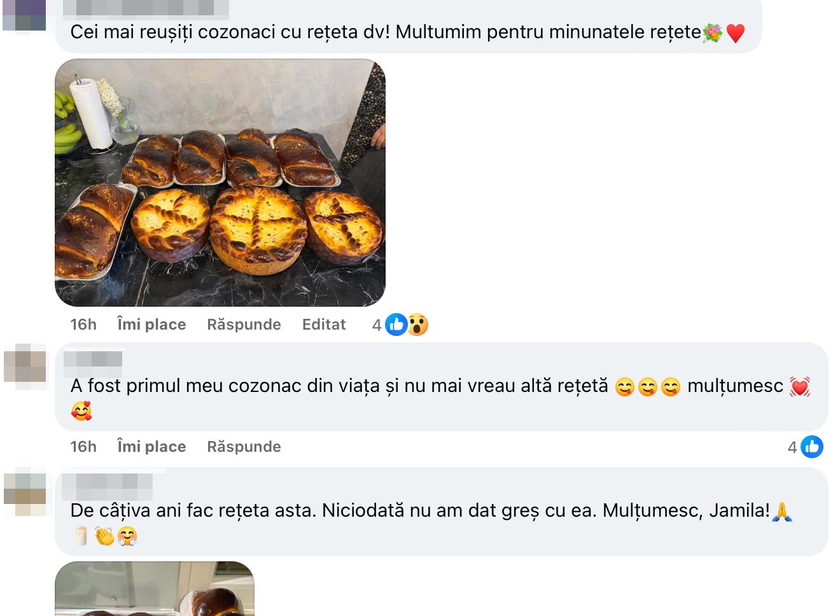The image size is (840, 616).
Task: Click the wow emoji reaction under the cozonaci photo
Action: pyautogui.click(x=417, y=325)
